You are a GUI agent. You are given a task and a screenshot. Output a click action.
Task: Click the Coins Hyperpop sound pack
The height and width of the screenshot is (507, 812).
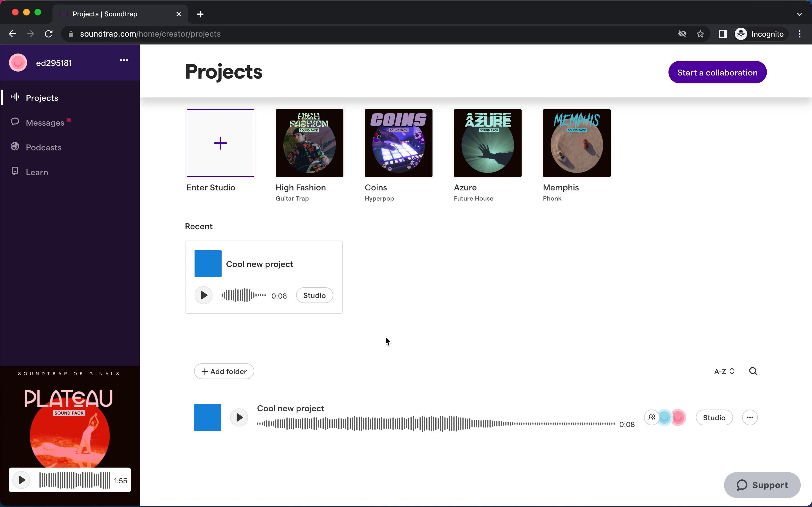(x=398, y=143)
